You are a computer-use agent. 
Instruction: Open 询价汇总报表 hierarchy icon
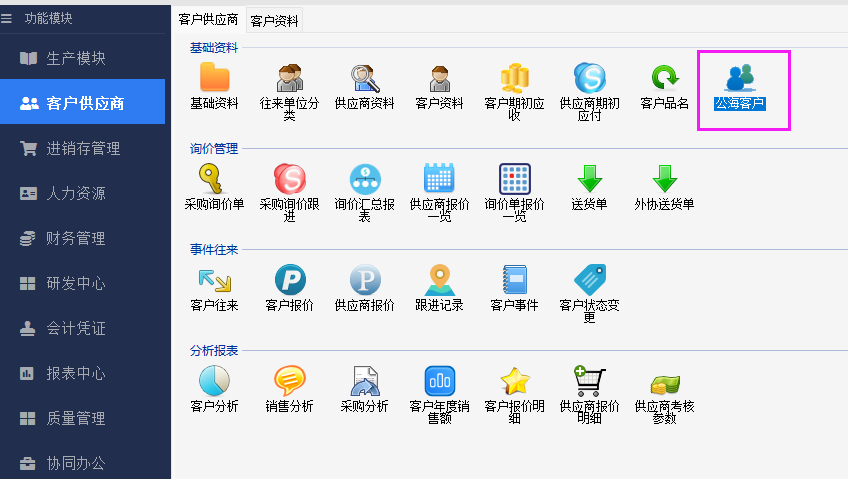tap(364, 179)
